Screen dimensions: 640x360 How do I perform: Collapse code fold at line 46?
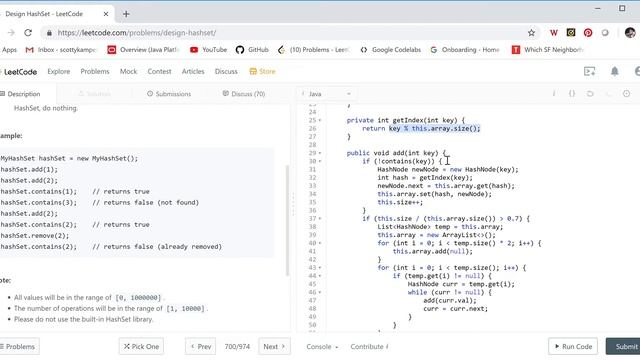(320, 292)
